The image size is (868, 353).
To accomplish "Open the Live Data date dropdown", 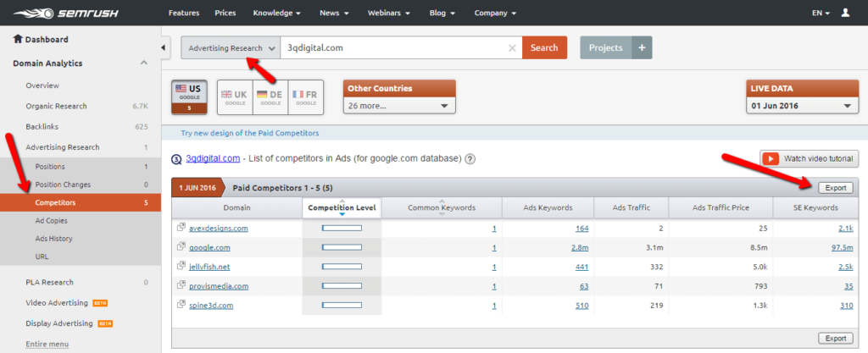I will pyautogui.click(x=802, y=106).
